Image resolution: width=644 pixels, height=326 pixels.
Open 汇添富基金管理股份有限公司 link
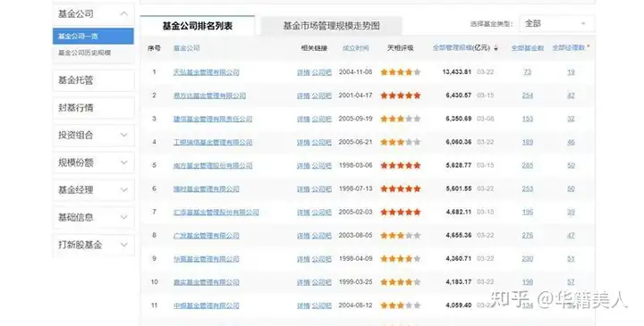pos(216,213)
